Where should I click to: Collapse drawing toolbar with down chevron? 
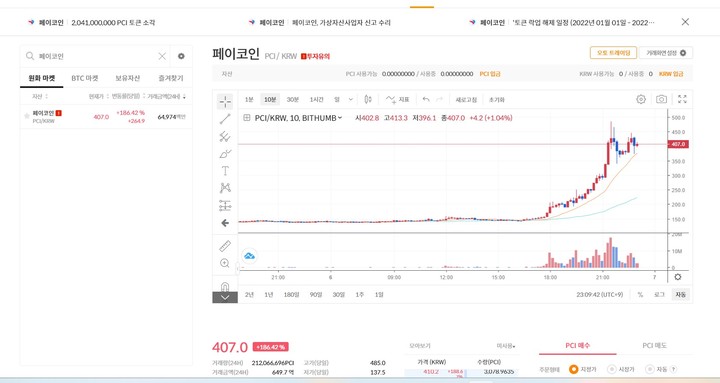[x=225, y=298]
